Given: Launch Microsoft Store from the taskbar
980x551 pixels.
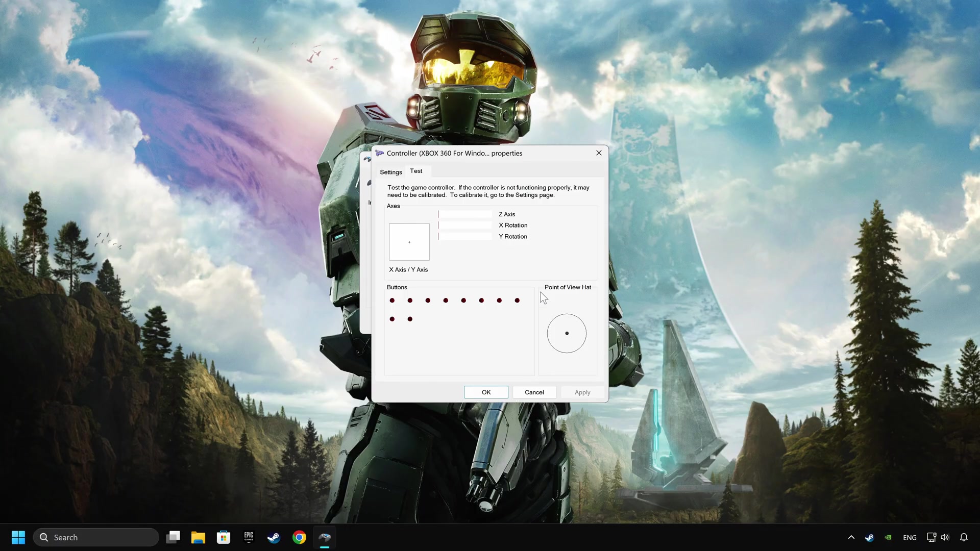Looking at the screenshot, I should point(224,537).
